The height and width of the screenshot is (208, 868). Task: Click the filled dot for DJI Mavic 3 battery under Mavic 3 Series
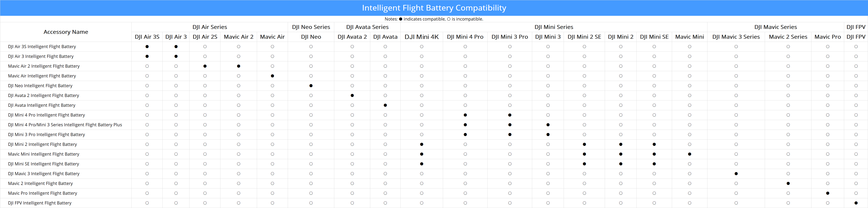(x=736, y=174)
